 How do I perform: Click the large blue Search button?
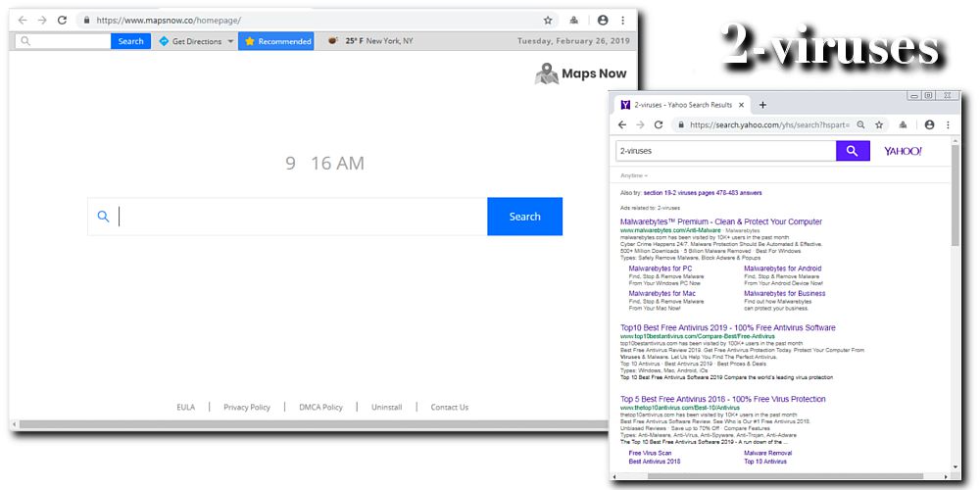(x=525, y=217)
